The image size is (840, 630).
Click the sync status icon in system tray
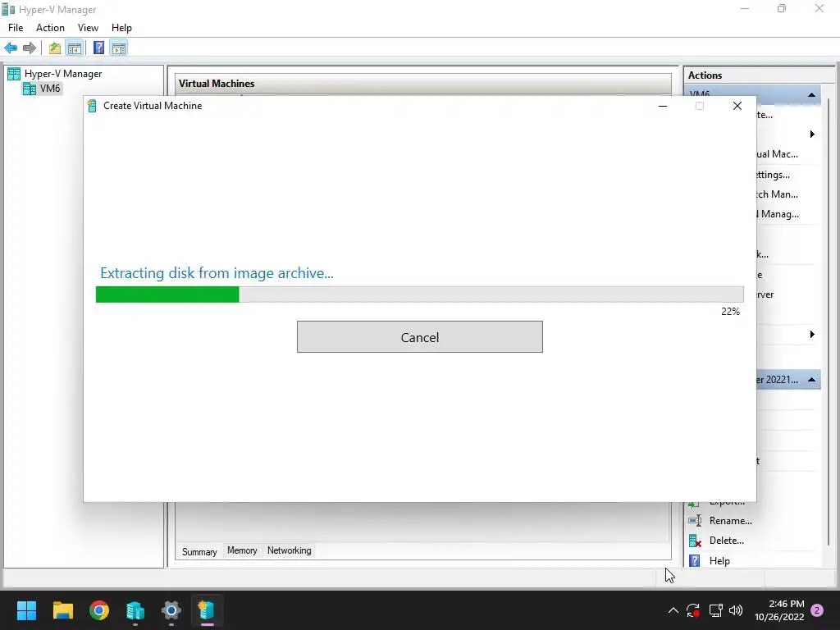point(693,610)
